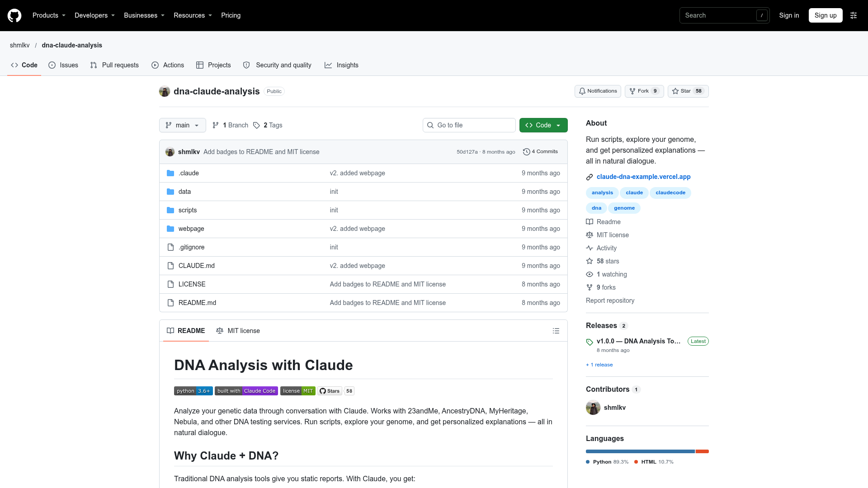
Task: Click the shmlkv avatar in the repo header
Action: tap(165, 91)
